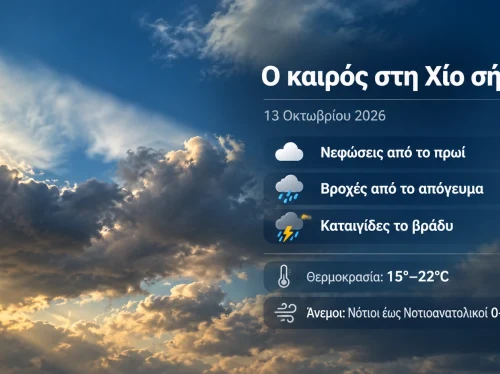Click the temperature value '15°–22°C'
Viewport: 500px width, 374px height.
(x=418, y=276)
